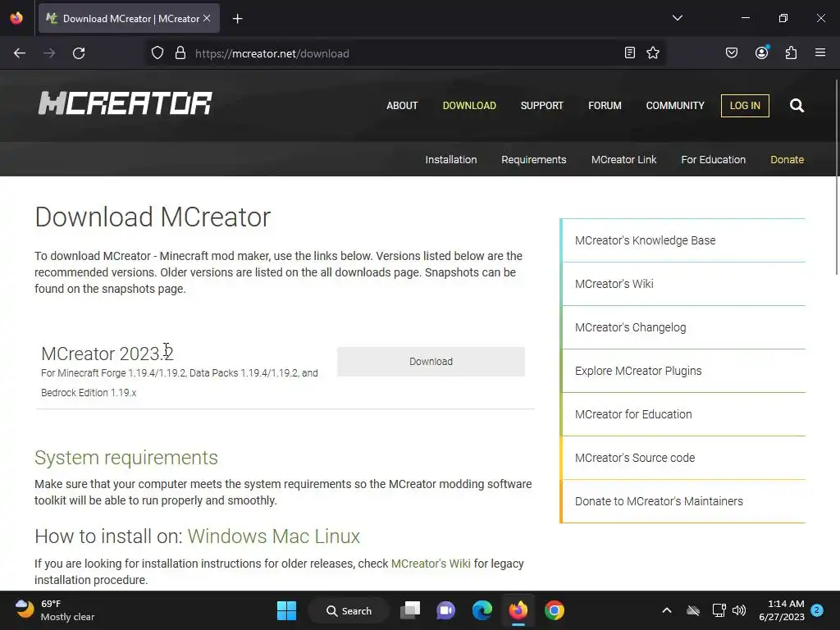The height and width of the screenshot is (630, 840).
Task: Click the Donate submenu link
Action: click(787, 160)
